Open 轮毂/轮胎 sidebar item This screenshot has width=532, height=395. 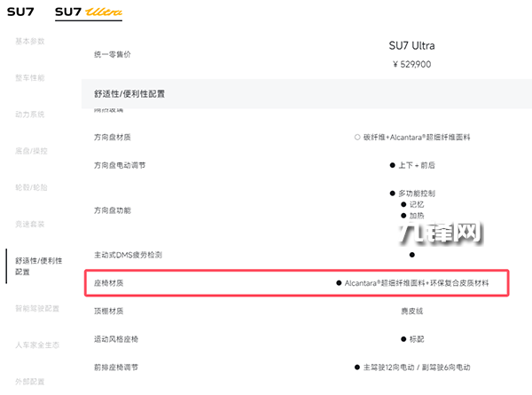30,187
